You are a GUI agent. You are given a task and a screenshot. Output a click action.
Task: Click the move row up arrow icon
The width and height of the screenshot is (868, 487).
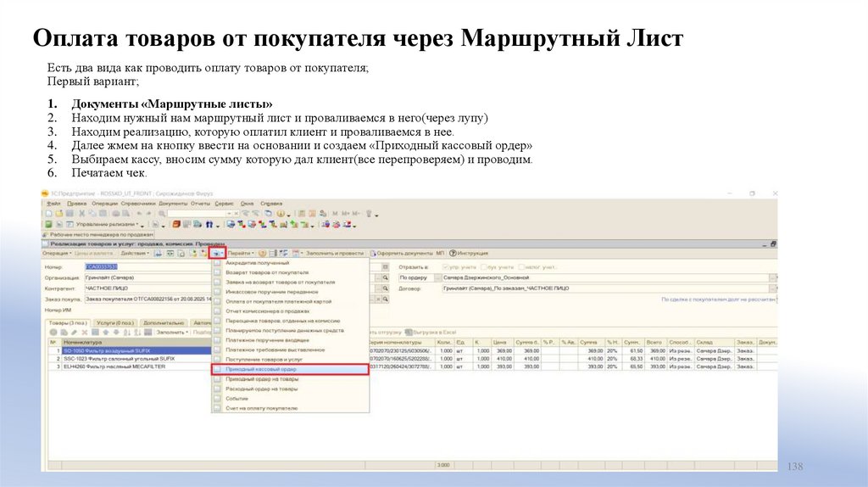(106, 333)
